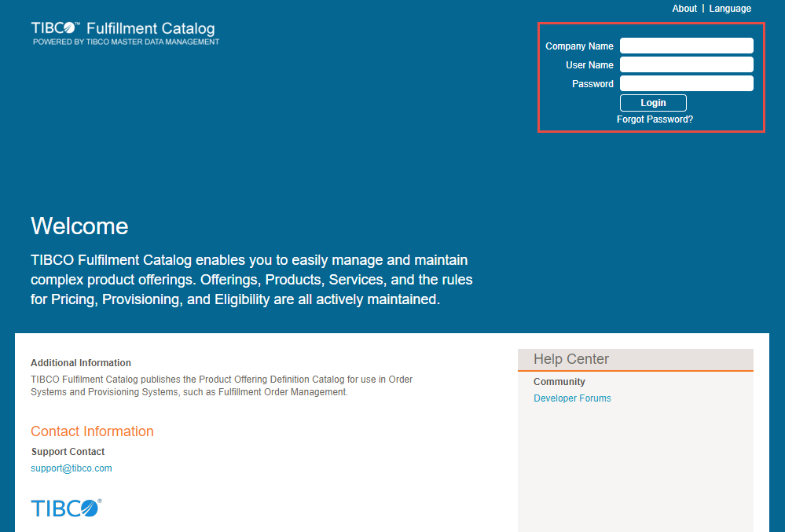
Task: Click the Welcome heading
Action: pos(79,226)
